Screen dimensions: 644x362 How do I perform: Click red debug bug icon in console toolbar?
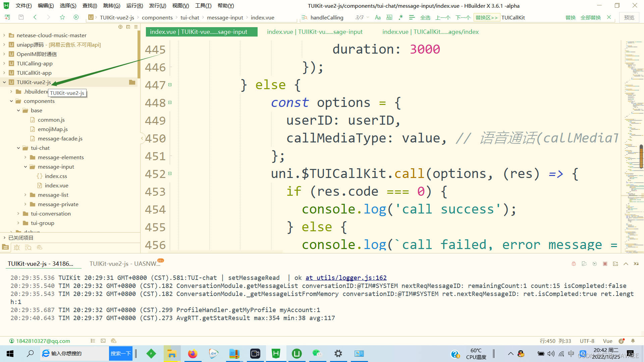[x=574, y=264]
